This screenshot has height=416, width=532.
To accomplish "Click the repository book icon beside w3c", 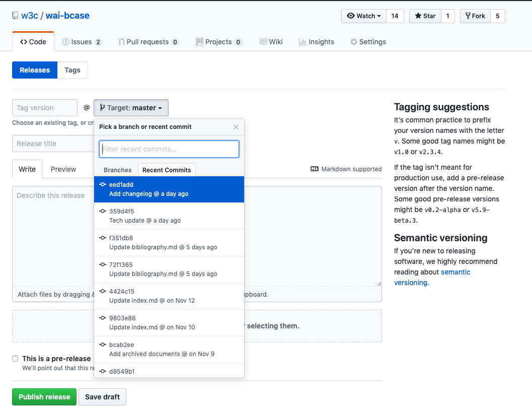I will tap(15, 16).
